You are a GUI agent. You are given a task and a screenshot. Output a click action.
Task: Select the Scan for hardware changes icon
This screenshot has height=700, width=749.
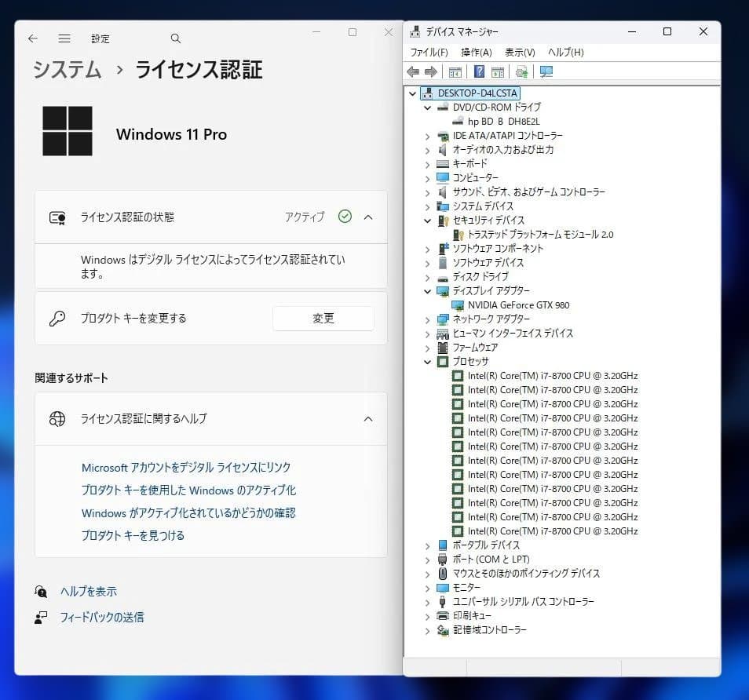[521, 72]
